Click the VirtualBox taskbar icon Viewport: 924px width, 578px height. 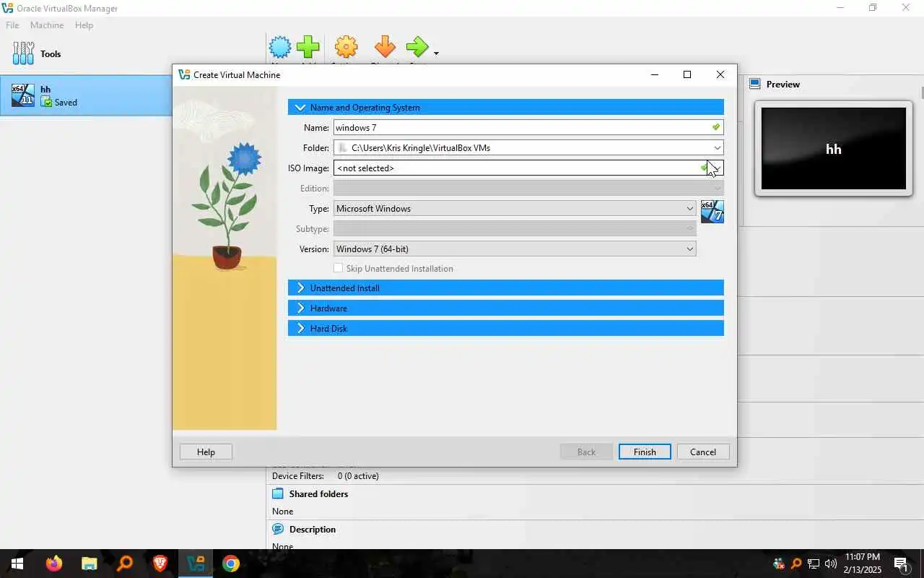[195, 564]
